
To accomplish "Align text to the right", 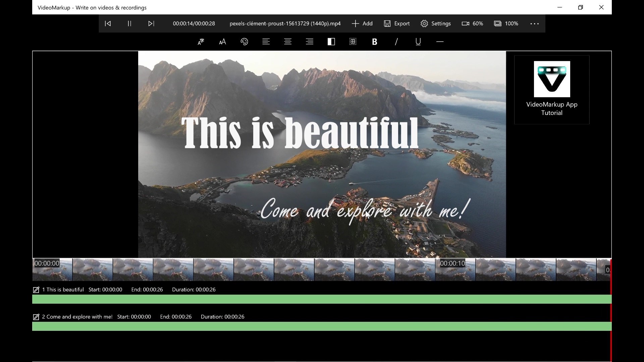I will [x=310, y=42].
